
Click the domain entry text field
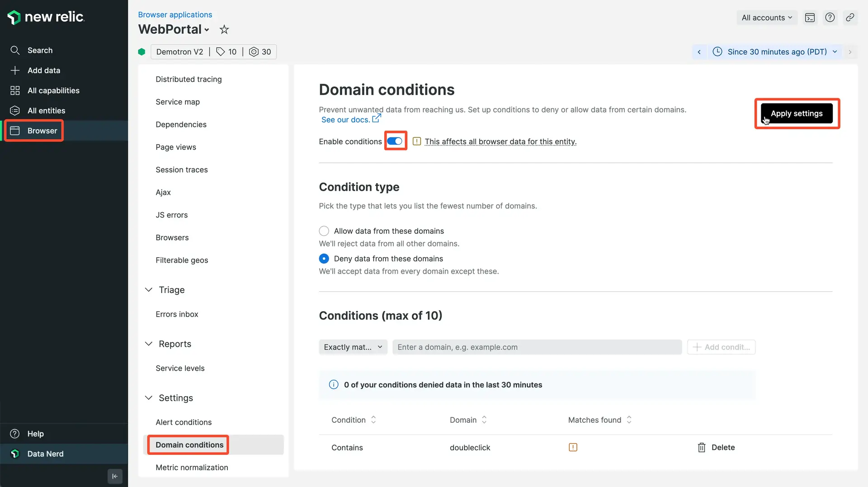[537, 347]
